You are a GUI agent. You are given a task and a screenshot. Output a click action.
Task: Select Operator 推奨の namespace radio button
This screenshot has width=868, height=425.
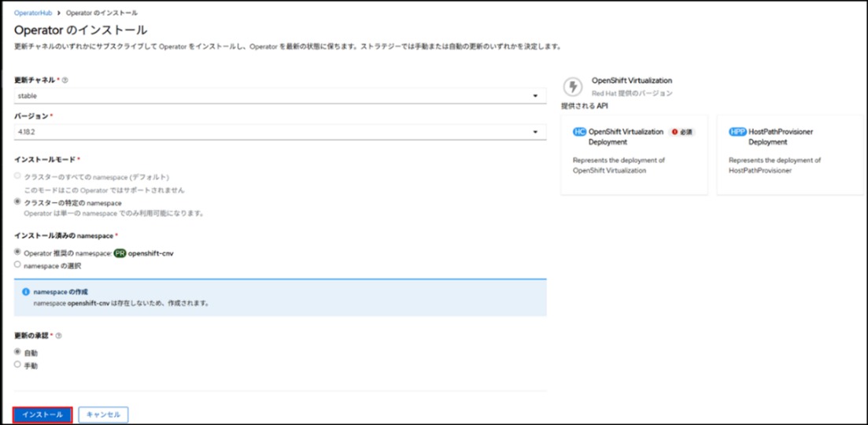18,253
